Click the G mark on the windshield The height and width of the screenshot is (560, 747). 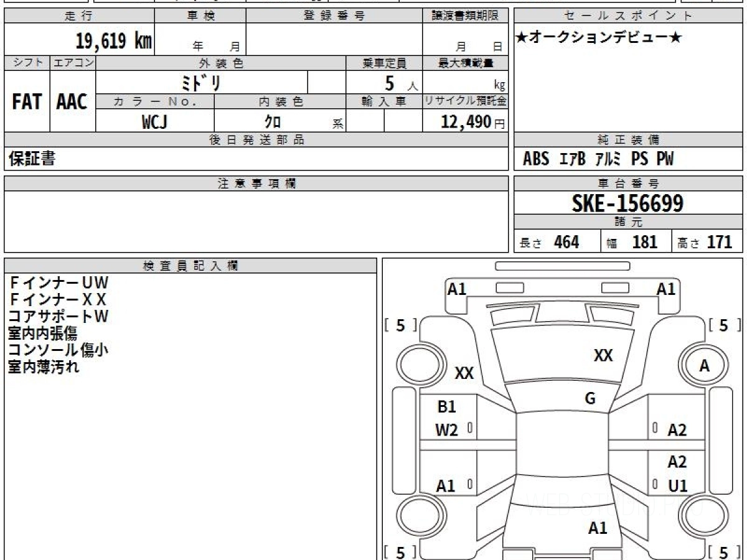(x=590, y=399)
